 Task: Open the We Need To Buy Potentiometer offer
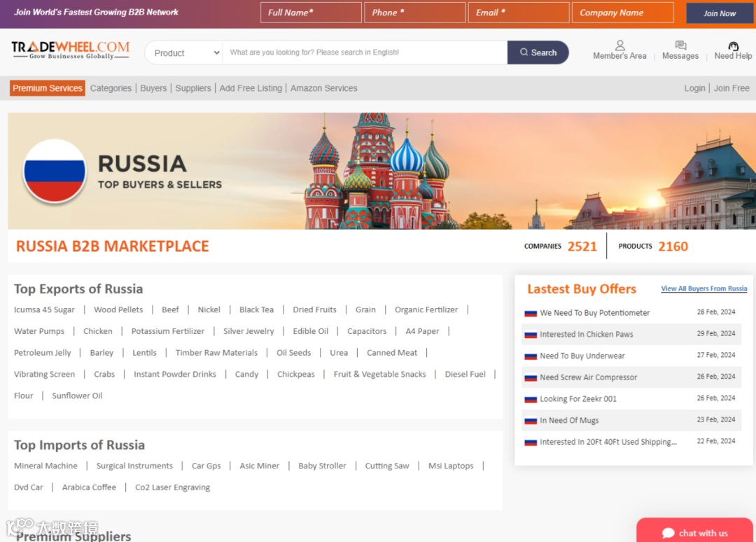tap(594, 313)
